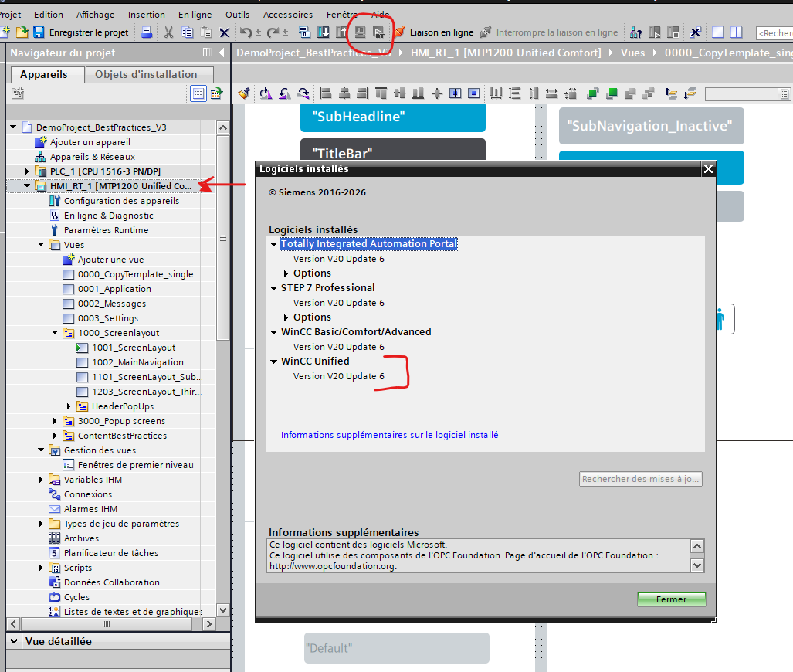Click Start simulation icon in toolbar
The image size is (793, 672).
coord(360,32)
